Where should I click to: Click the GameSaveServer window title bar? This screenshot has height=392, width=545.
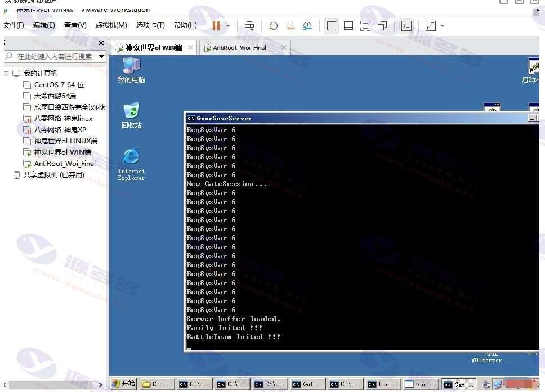coord(356,119)
